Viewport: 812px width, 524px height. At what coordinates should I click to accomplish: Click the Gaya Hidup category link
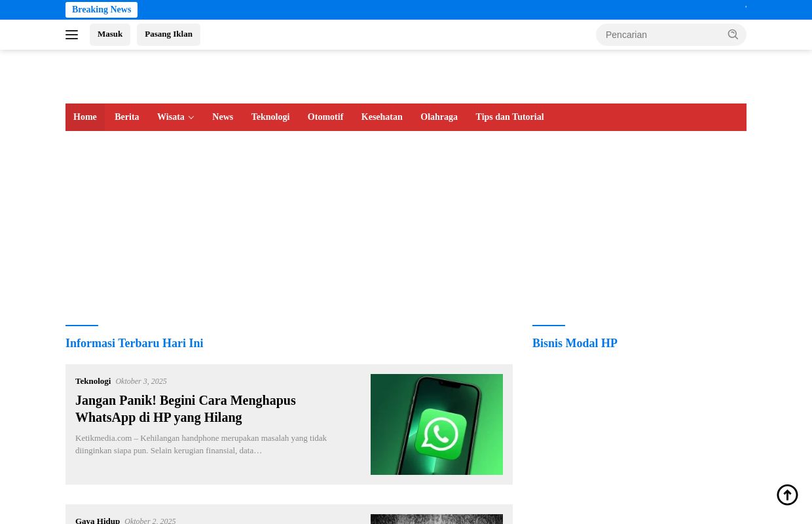coord(98,520)
